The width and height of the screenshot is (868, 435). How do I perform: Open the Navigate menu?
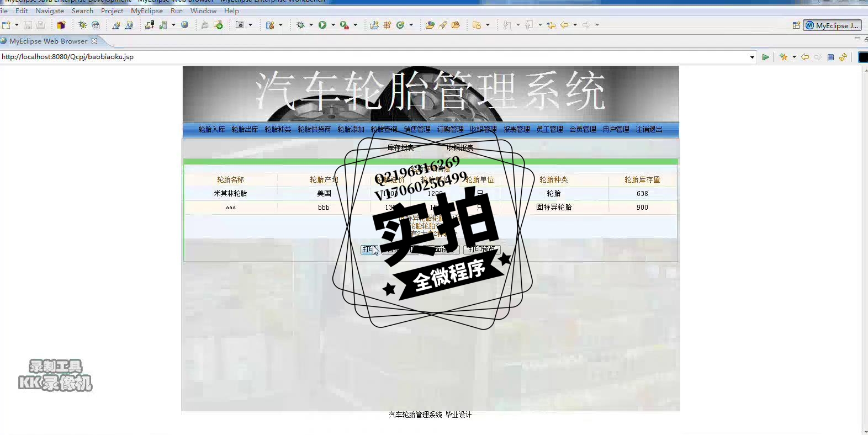50,10
